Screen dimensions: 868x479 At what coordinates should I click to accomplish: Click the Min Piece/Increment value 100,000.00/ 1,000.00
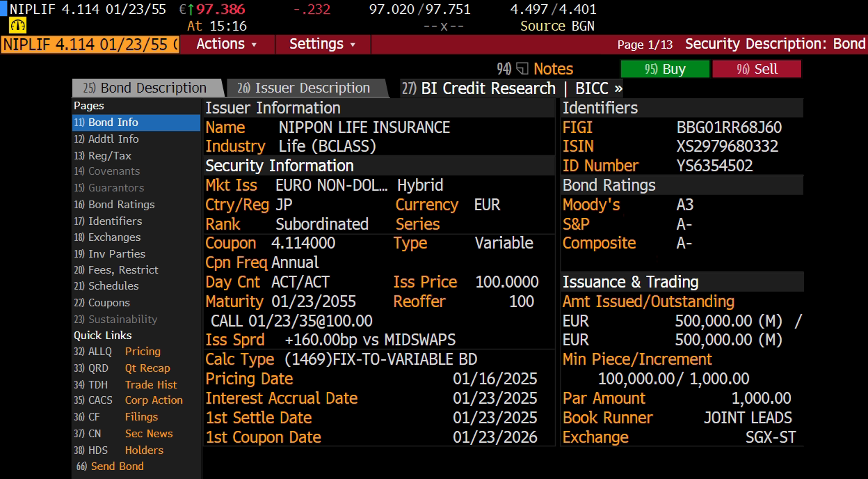click(x=674, y=379)
